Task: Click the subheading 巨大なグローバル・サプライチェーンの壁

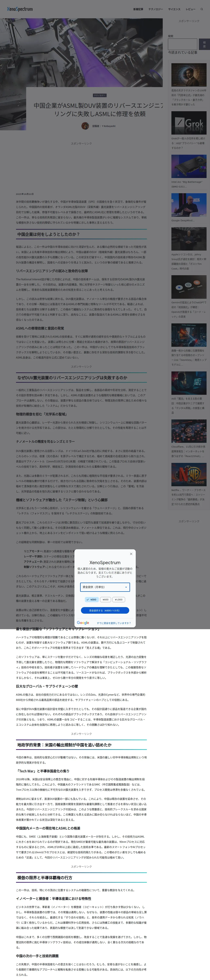Action: coord(47,686)
